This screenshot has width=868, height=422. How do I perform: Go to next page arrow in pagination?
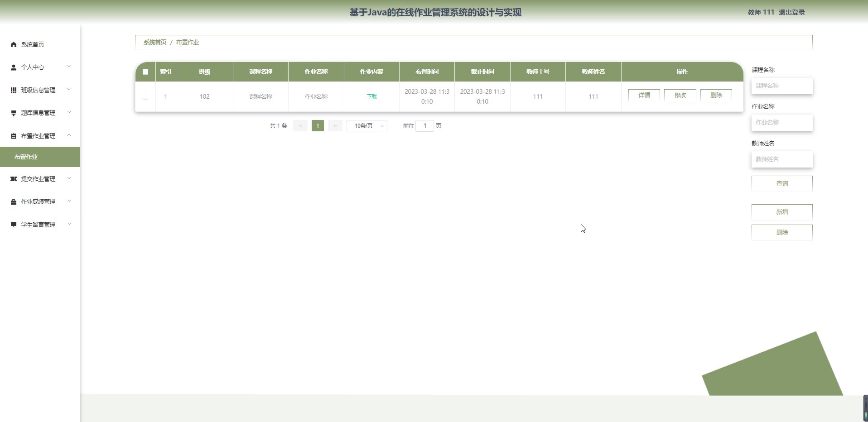pyautogui.click(x=335, y=126)
